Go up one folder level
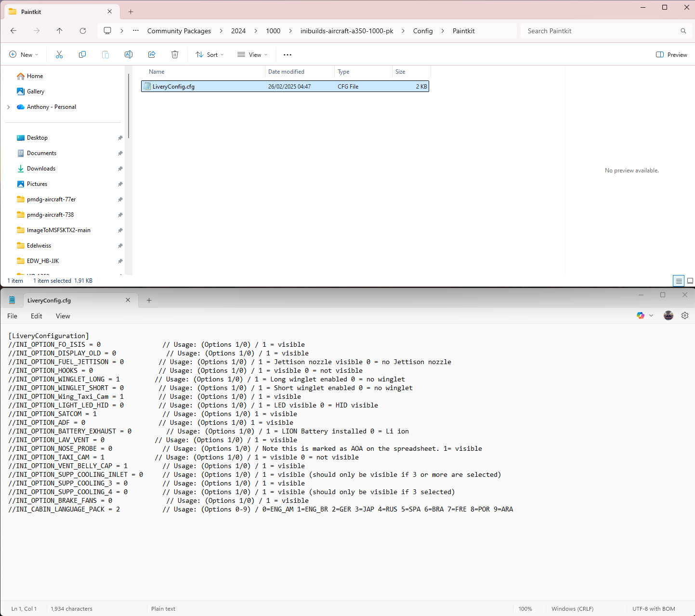The image size is (695, 616). click(60, 31)
